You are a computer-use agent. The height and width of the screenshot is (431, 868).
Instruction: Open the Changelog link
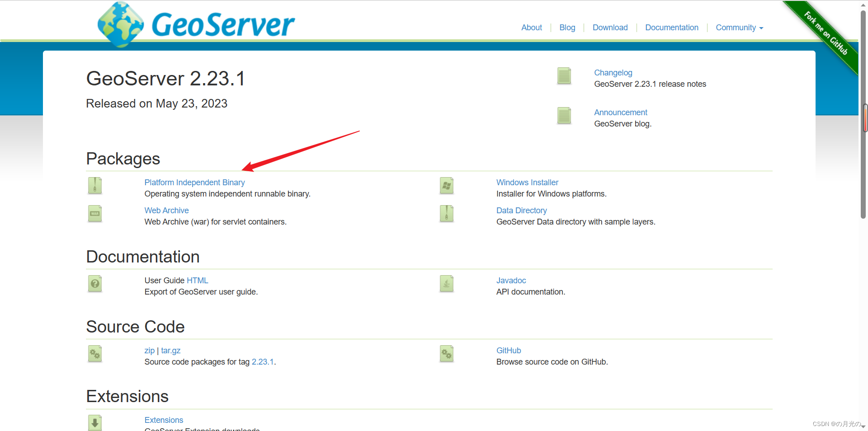tap(613, 73)
